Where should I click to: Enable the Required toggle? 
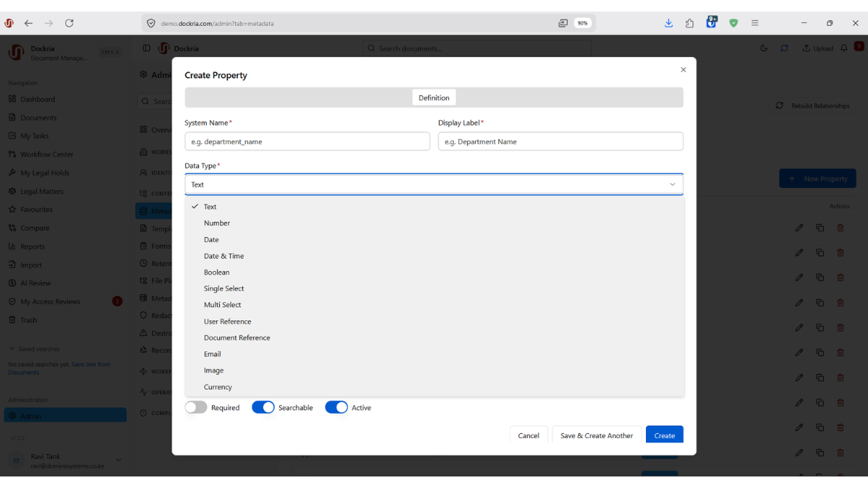click(x=196, y=408)
